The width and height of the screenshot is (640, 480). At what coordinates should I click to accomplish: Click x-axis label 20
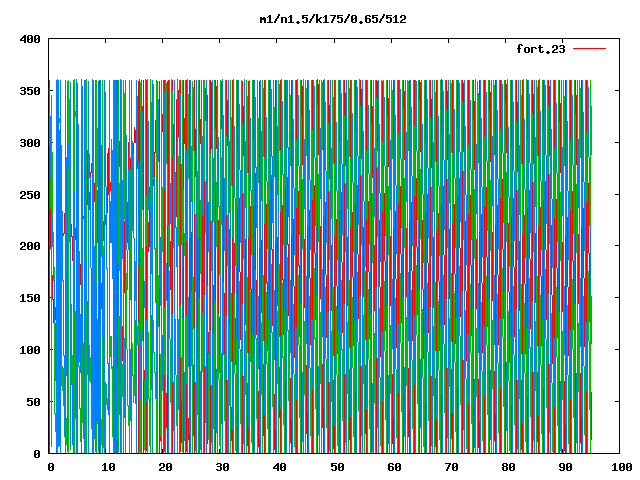click(165, 467)
